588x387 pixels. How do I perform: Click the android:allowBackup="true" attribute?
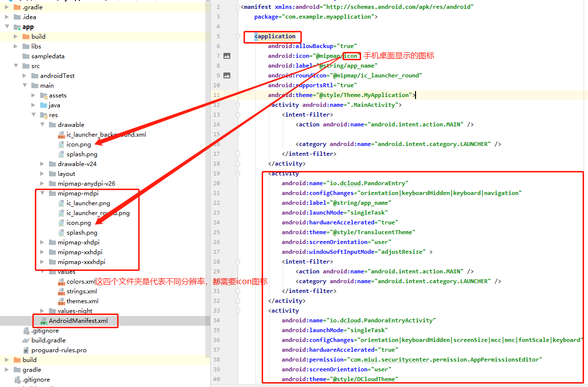pyautogui.click(x=312, y=46)
